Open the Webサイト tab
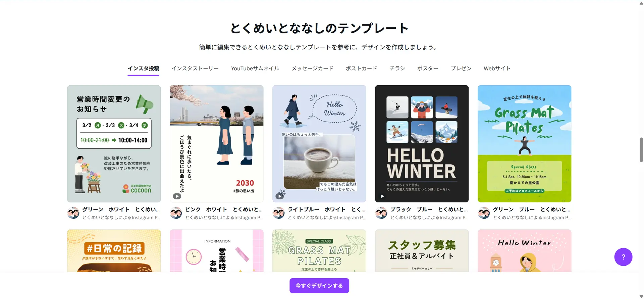644x299 pixels. tap(497, 69)
